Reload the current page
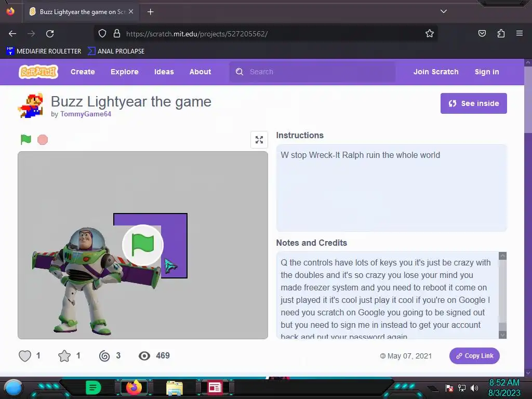This screenshot has height=399, width=532. [x=50, y=34]
